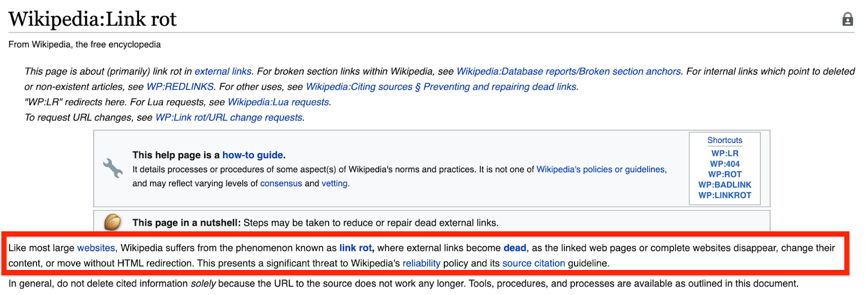Click the WP:ROT shortcut
868x295 pixels.
(725, 174)
